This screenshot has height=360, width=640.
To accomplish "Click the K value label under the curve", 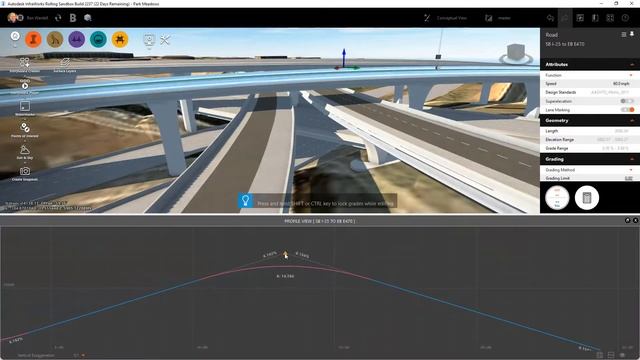I will click(x=285, y=276).
